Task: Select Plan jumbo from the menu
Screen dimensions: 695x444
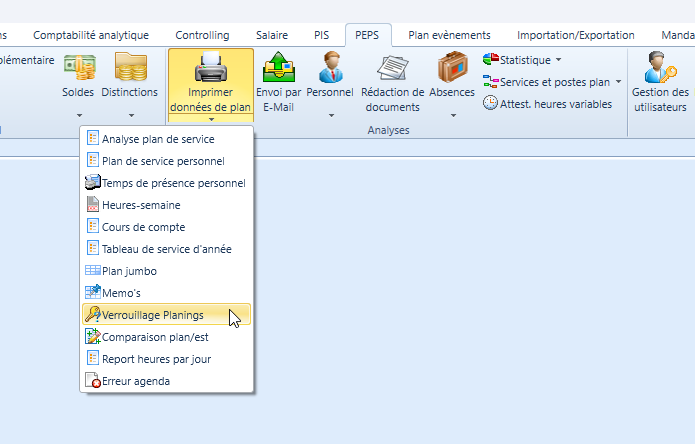Action: [167, 270]
